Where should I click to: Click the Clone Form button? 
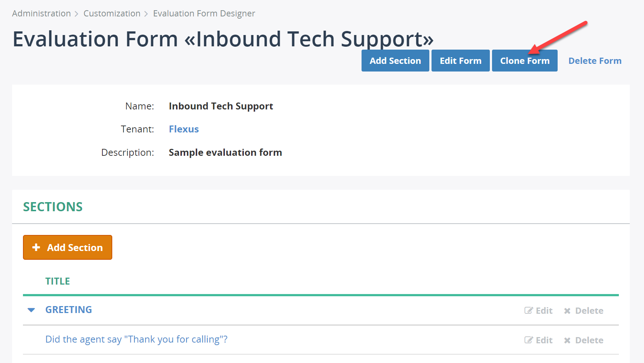coord(524,61)
